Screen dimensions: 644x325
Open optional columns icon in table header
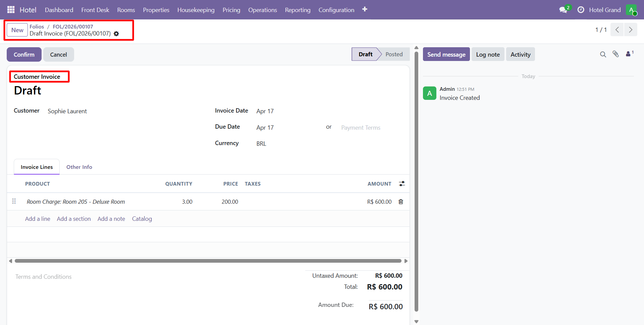coord(402,184)
